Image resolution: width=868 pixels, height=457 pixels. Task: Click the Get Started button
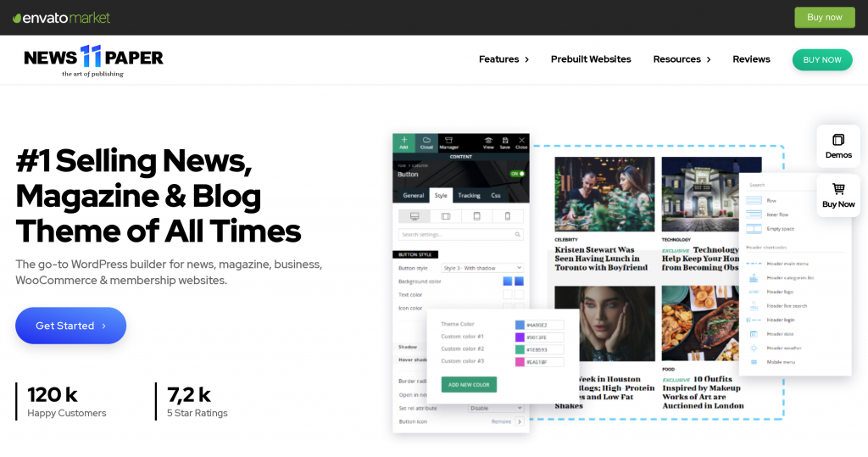click(x=71, y=326)
